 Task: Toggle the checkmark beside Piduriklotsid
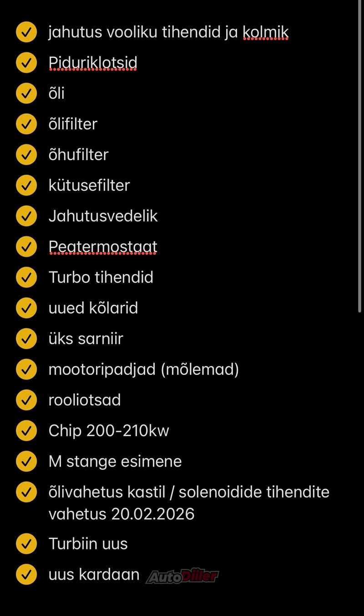[x=26, y=63]
